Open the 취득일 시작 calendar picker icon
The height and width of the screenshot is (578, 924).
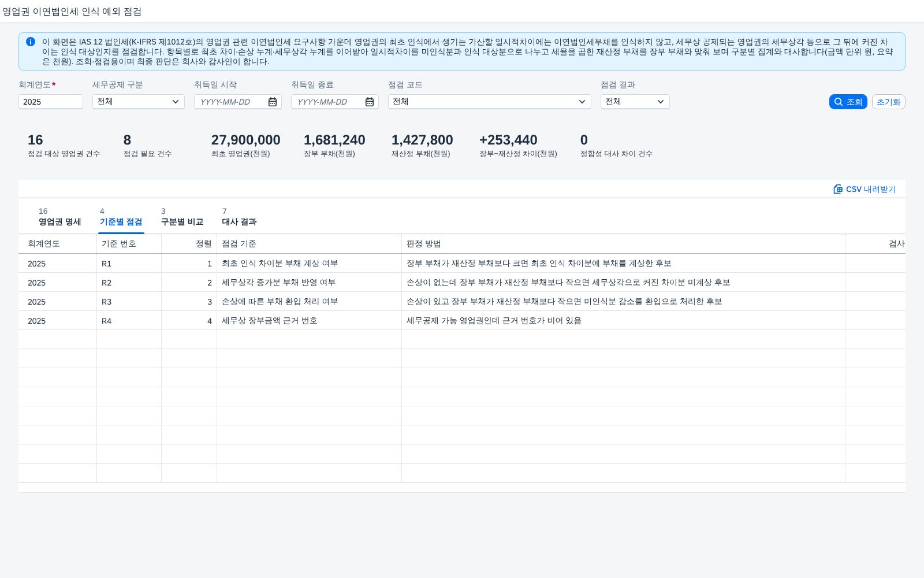(273, 102)
